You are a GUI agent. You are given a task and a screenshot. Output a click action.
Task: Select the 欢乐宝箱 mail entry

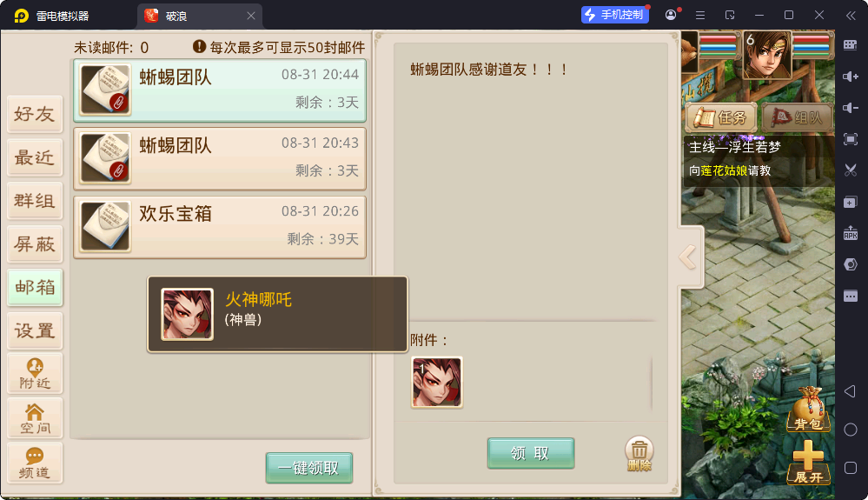coord(220,227)
